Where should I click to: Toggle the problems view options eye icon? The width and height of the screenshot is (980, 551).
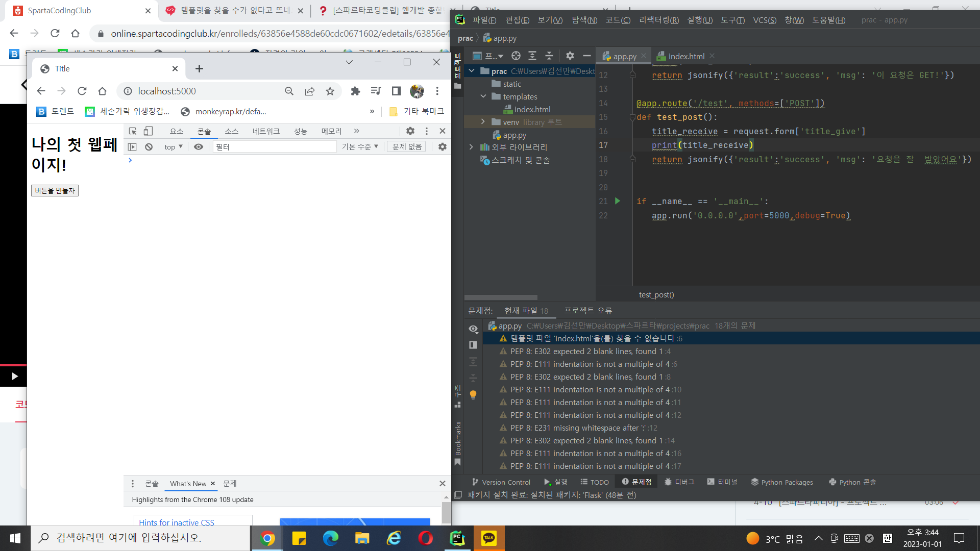tap(473, 329)
